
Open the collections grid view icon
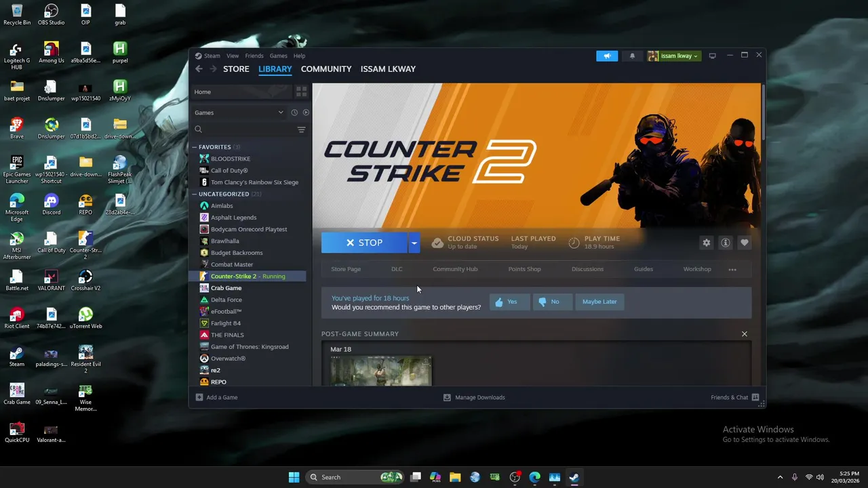click(x=302, y=91)
